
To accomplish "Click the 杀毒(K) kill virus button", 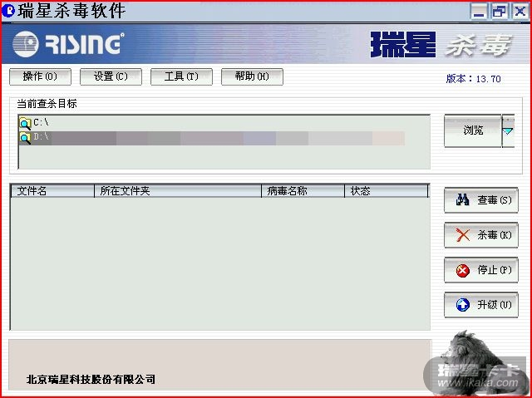I will pyautogui.click(x=481, y=235).
